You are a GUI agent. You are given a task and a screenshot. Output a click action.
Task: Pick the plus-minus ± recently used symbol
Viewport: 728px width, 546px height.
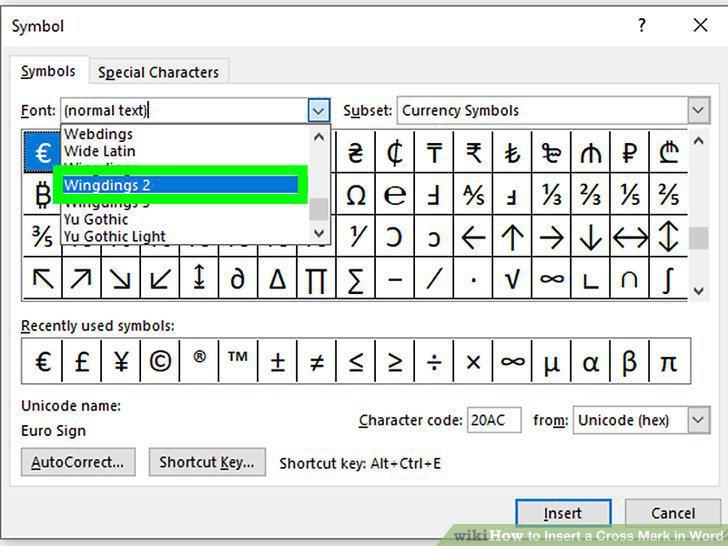277,361
